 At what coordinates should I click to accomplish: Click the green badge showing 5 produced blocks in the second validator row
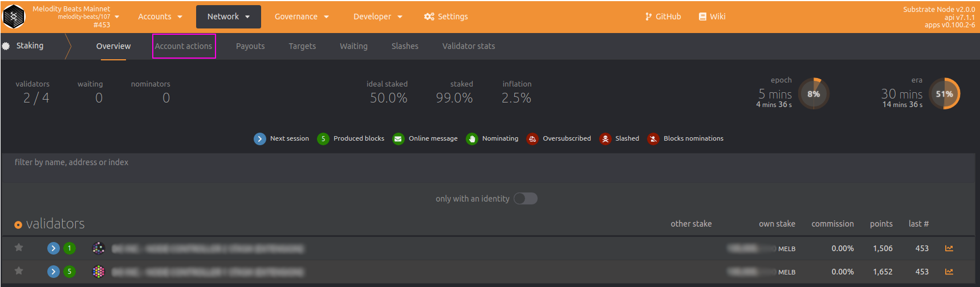(70, 272)
